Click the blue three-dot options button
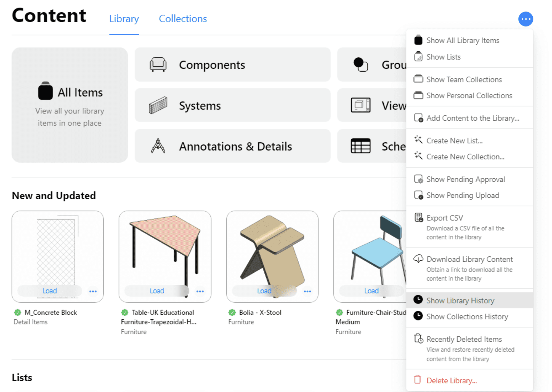Viewport: 552px width, 392px height. tap(525, 19)
